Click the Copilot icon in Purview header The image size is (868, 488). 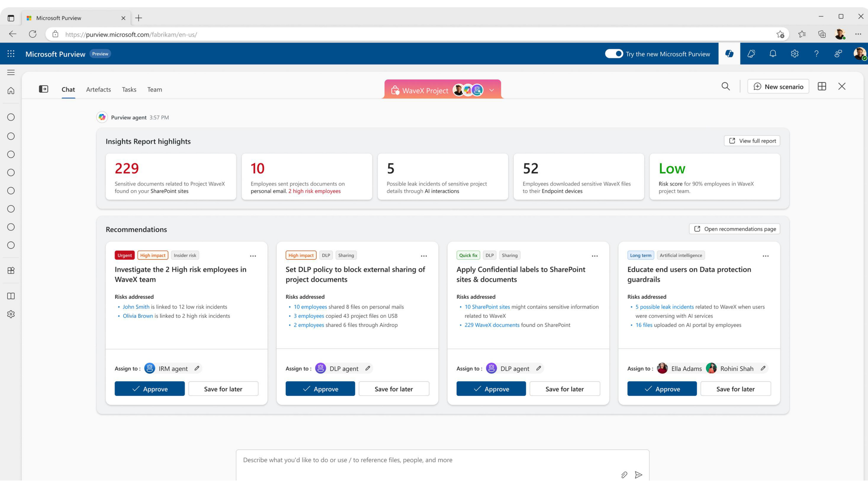coord(729,54)
